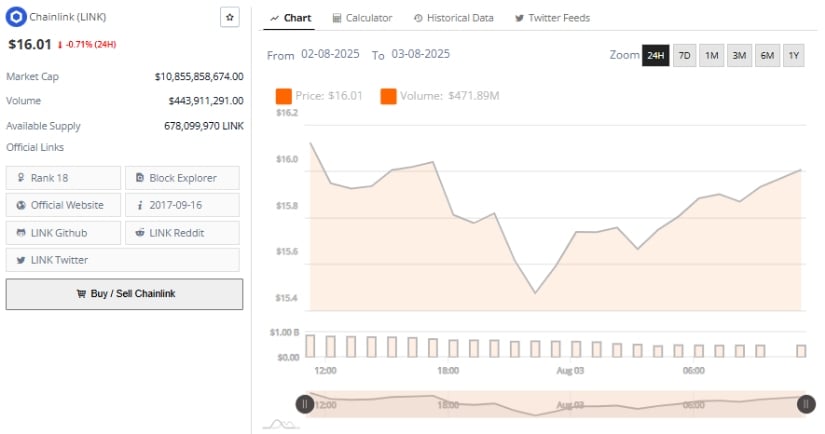The width and height of the screenshot is (825, 434).
Task: Click the 2017-09-16 launch date button
Action: pos(182,205)
